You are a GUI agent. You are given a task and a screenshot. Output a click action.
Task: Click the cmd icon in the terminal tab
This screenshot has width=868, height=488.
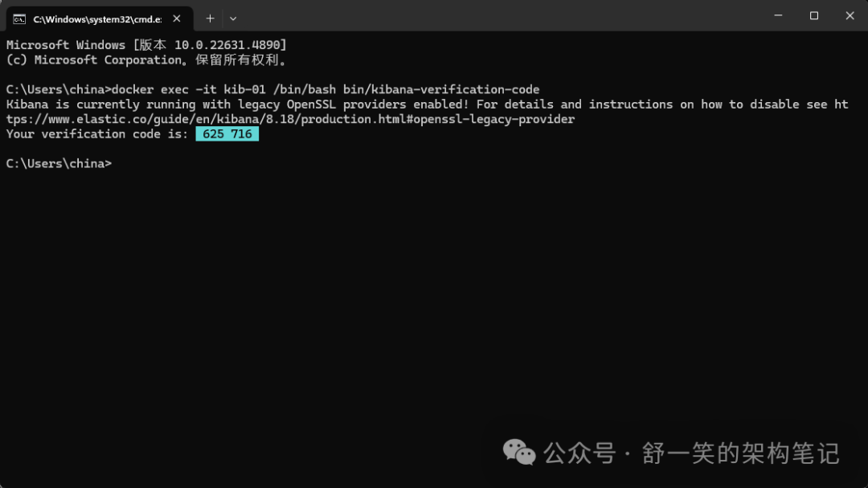point(19,19)
